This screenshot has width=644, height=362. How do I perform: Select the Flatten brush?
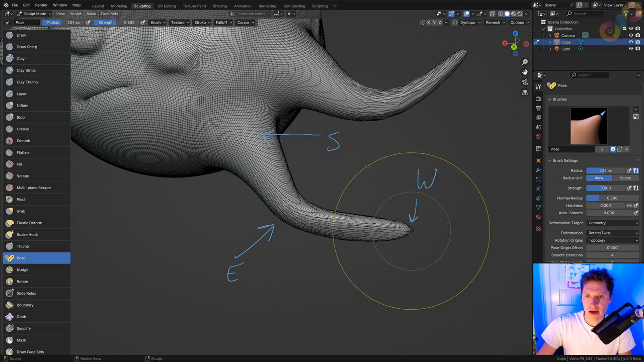point(36,152)
